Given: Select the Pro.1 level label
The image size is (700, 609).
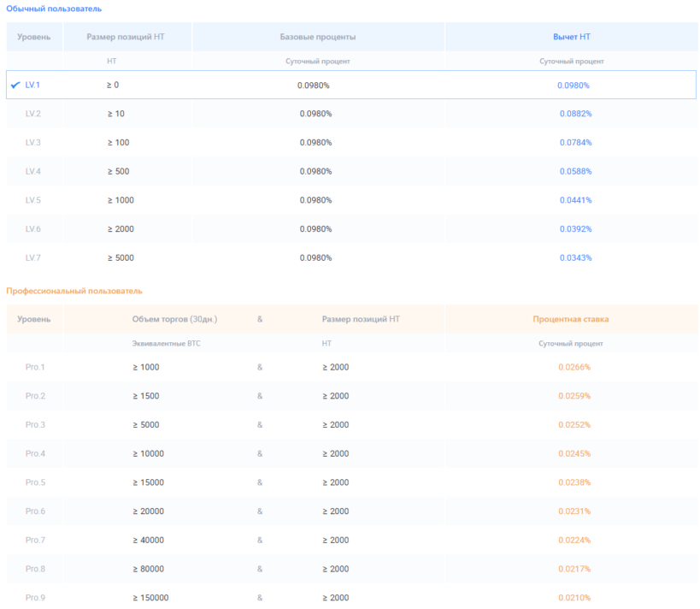Looking at the screenshot, I should coord(35,367).
